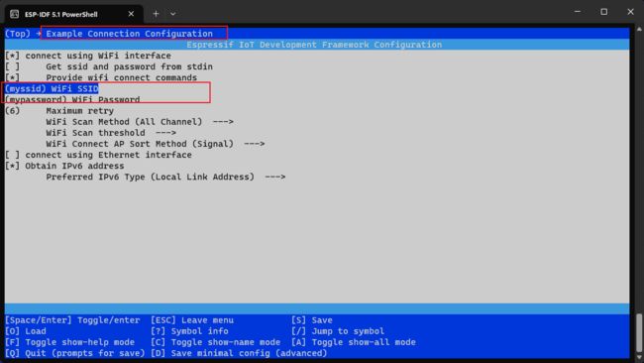Click [ESC] Leave menu hint
This screenshot has width=644, height=363.
pos(192,320)
